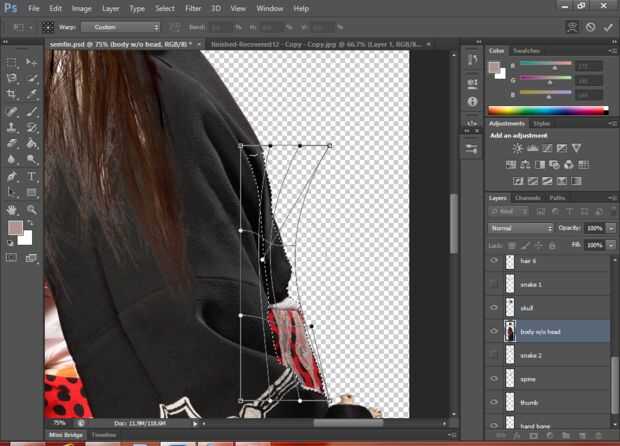Select the Move tool
Image resolution: width=620 pixels, height=446 pixels.
31,62
